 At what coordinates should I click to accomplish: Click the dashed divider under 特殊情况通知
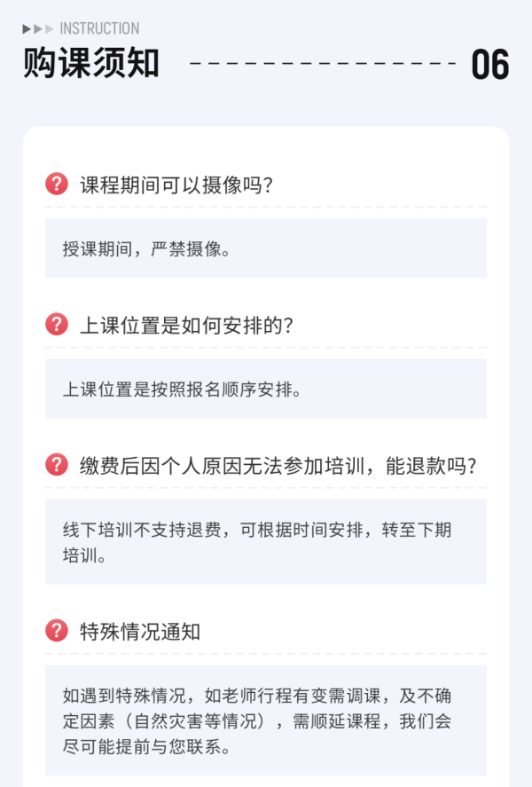click(266, 654)
